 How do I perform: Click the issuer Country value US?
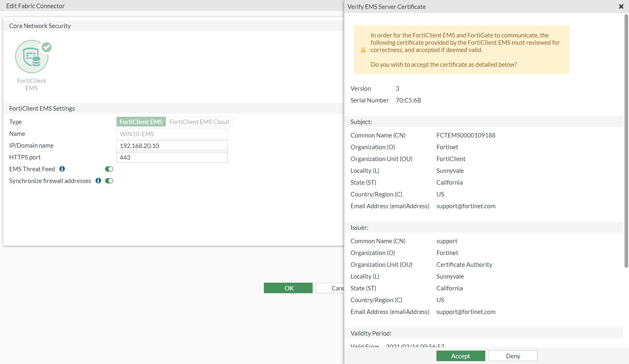click(440, 300)
